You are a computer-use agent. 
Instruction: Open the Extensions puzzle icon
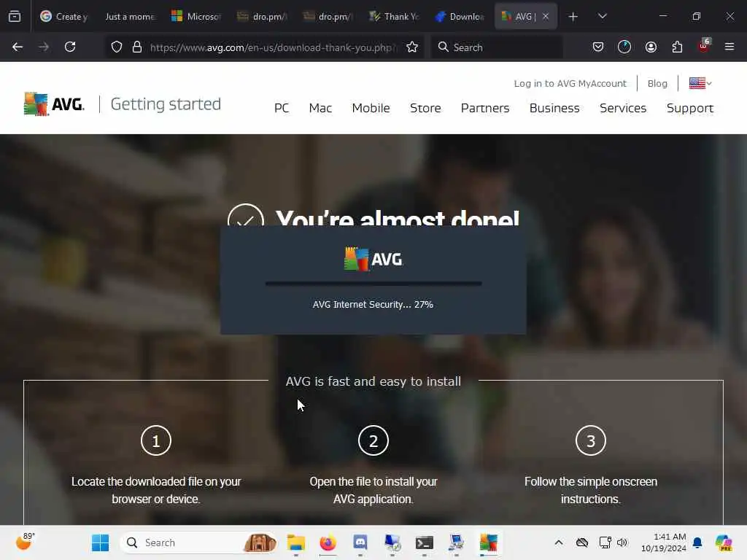pos(677,47)
